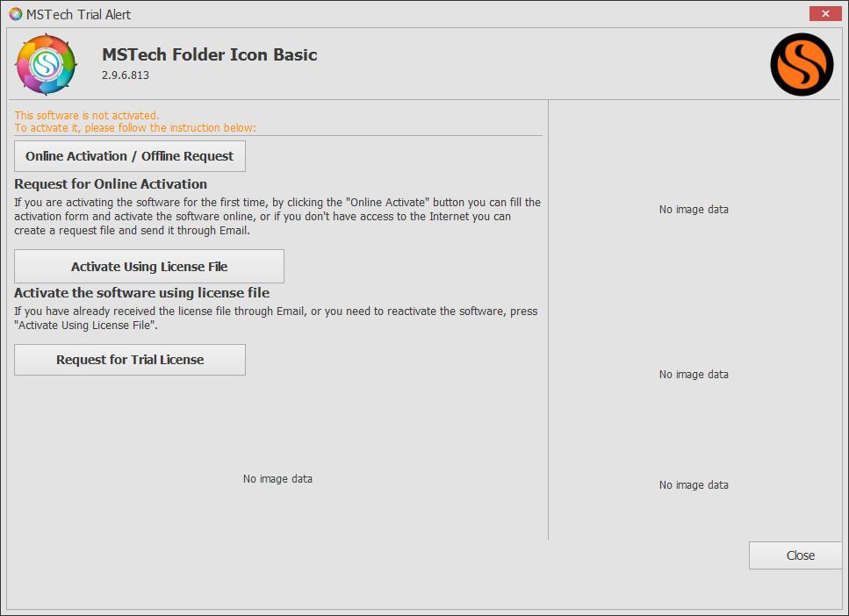Dismiss the dialog with the Close button

(800, 555)
